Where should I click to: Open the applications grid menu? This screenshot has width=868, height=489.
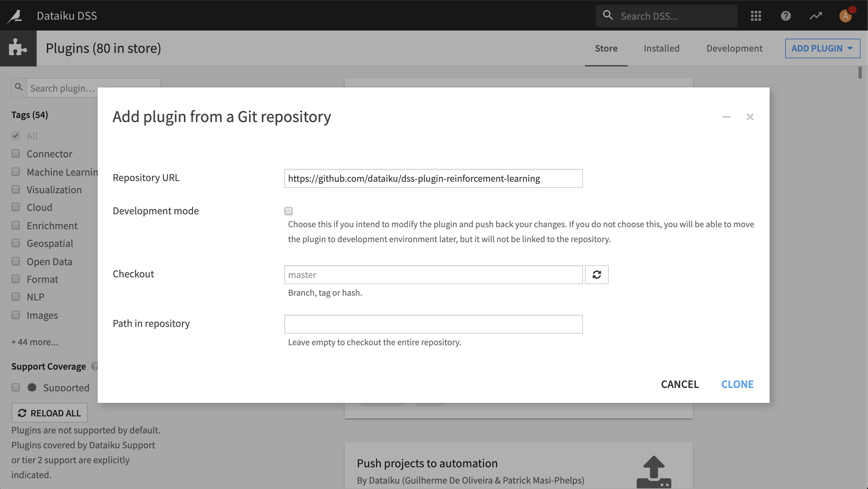click(756, 16)
